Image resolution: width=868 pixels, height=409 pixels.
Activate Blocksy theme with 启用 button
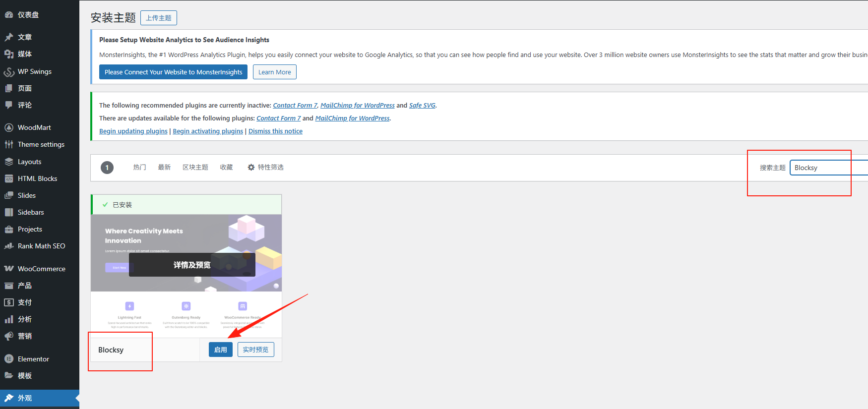220,350
